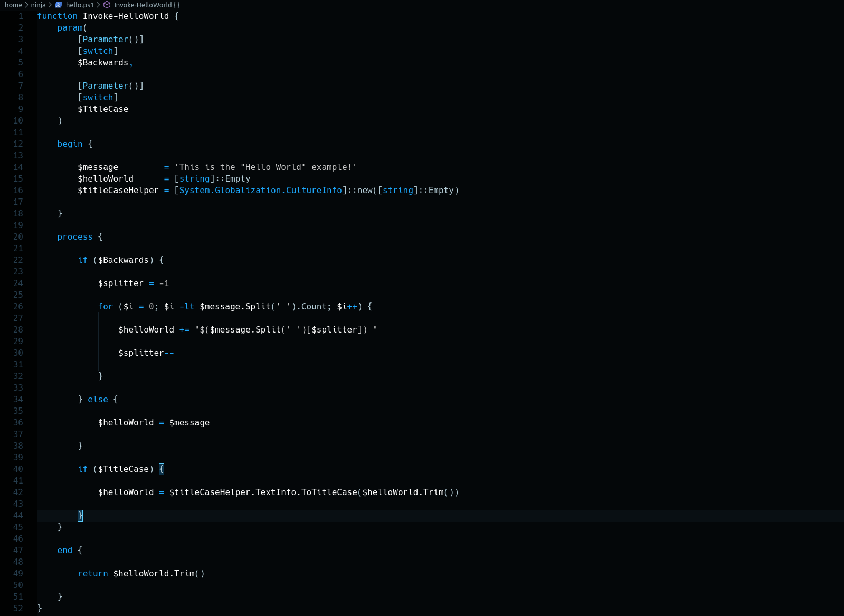Image resolution: width=844 pixels, height=616 pixels.
Task: Click the '[switch]' type on line 4
Action: click(98, 51)
